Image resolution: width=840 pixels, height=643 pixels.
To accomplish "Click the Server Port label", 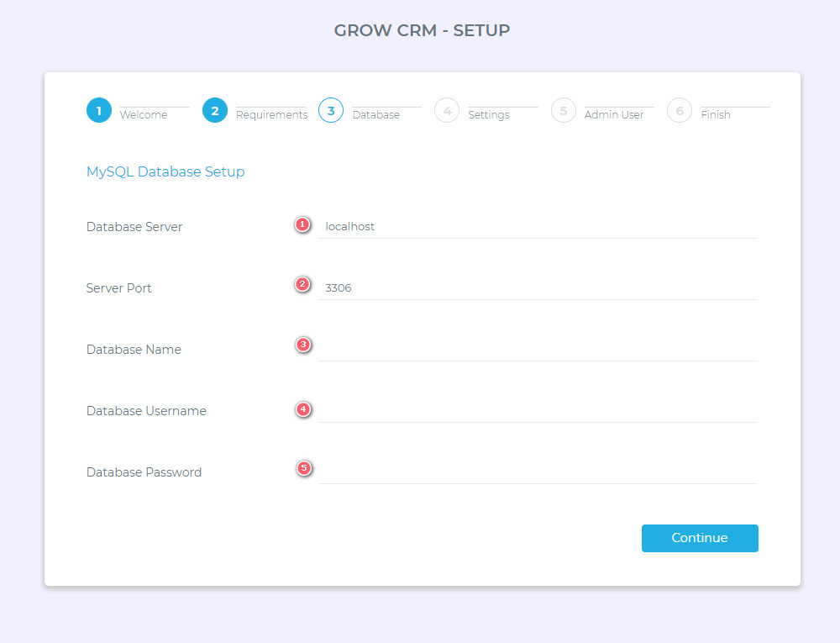I will coord(119,288).
